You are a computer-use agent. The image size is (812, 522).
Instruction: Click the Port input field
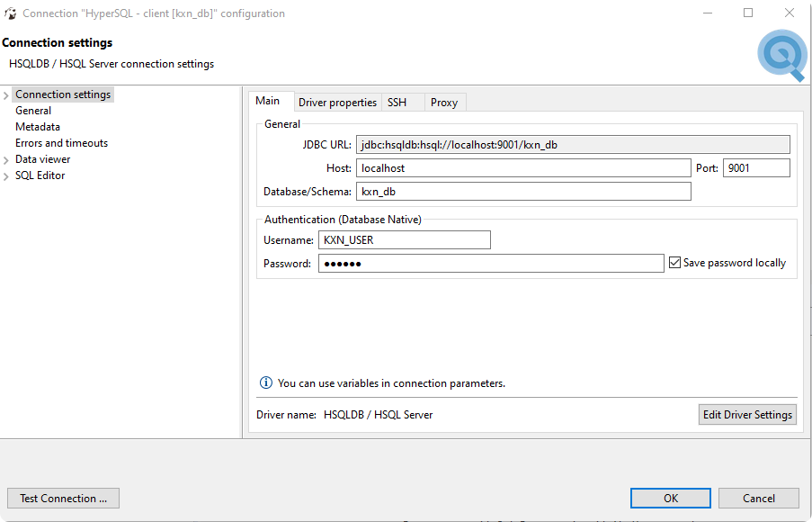[x=756, y=168]
